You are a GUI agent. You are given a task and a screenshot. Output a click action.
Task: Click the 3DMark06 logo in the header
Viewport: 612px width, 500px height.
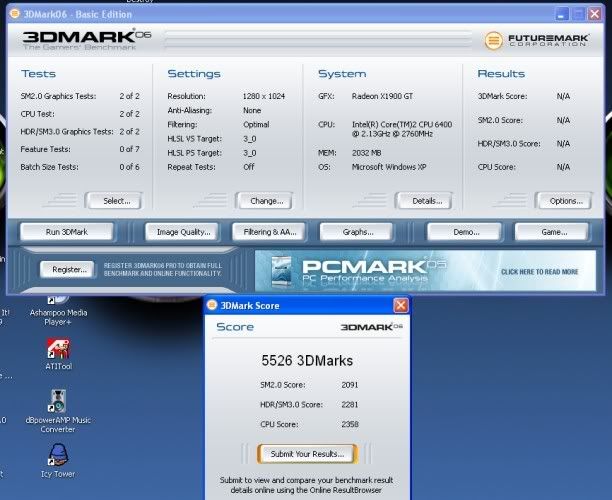(87, 40)
